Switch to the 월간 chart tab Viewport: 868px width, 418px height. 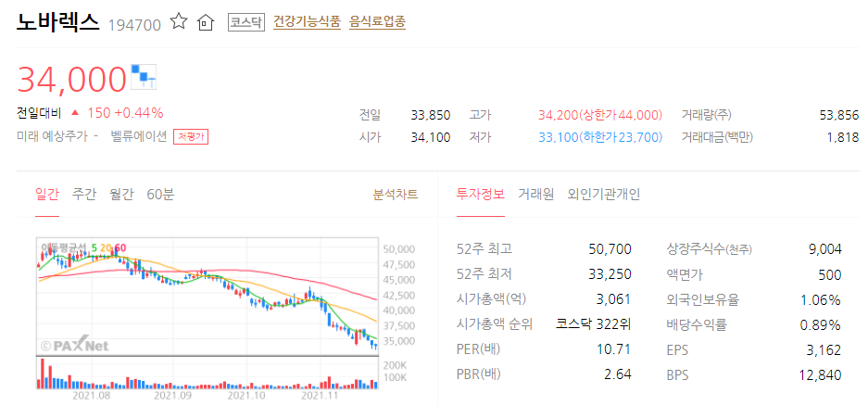[121, 195]
